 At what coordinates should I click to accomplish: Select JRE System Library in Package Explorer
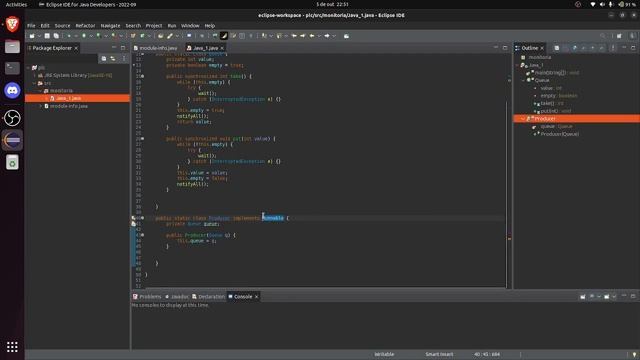74,76
